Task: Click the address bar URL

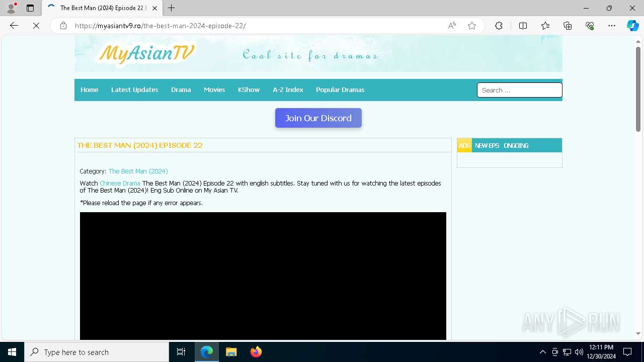Action: (160, 26)
